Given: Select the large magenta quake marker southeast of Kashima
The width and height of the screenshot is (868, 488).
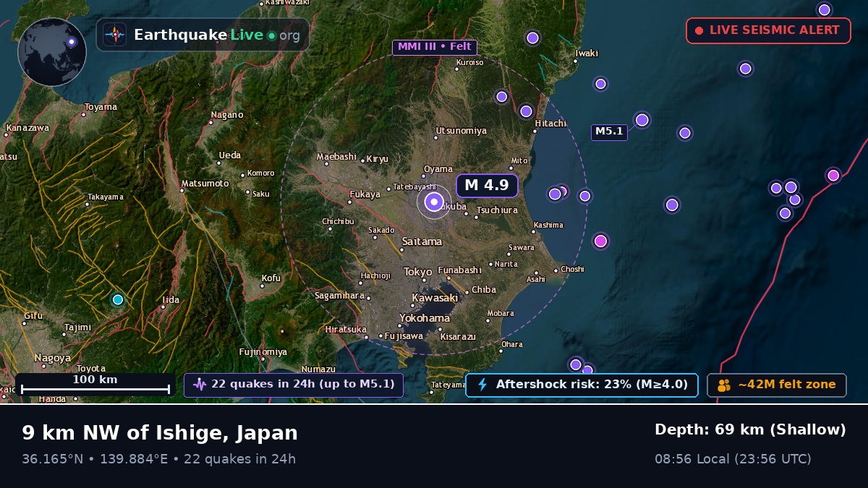Looking at the screenshot, I should (x=600, y=241).
